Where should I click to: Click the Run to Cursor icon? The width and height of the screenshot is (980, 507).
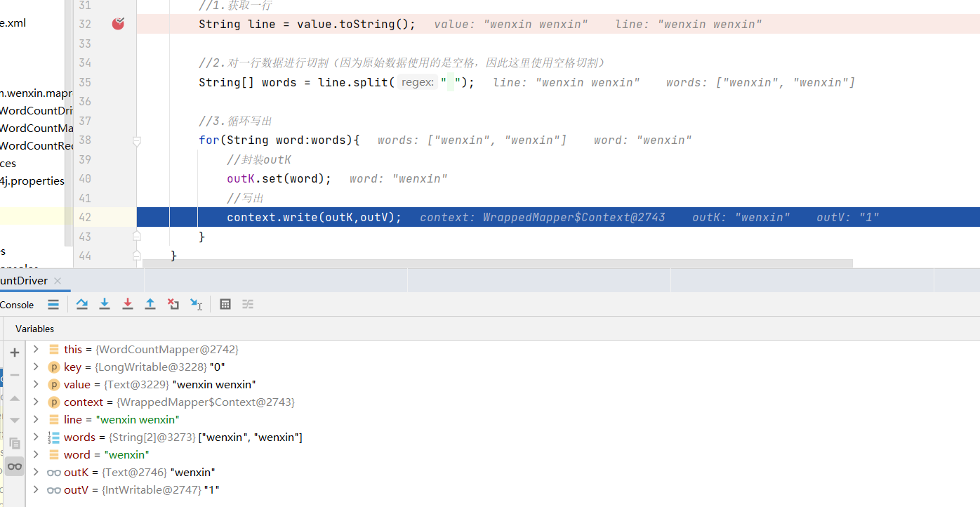[197, 304]
